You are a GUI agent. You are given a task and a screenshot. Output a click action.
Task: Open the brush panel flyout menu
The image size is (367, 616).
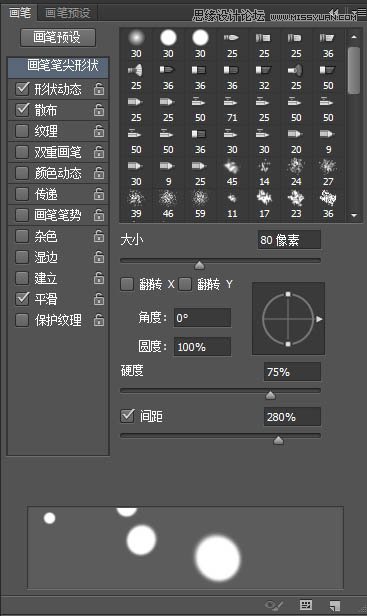tap(360, 14)
